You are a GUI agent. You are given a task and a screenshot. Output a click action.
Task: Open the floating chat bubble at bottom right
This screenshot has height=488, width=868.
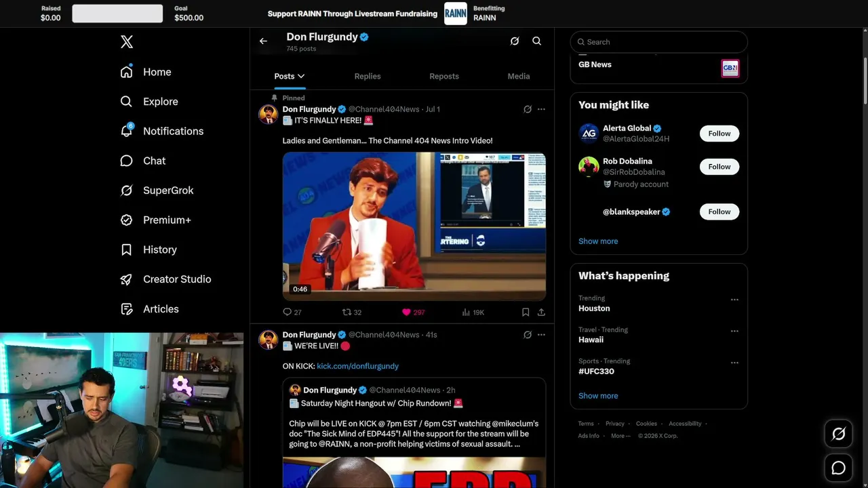pyautogui.click(x=838, y=468)
